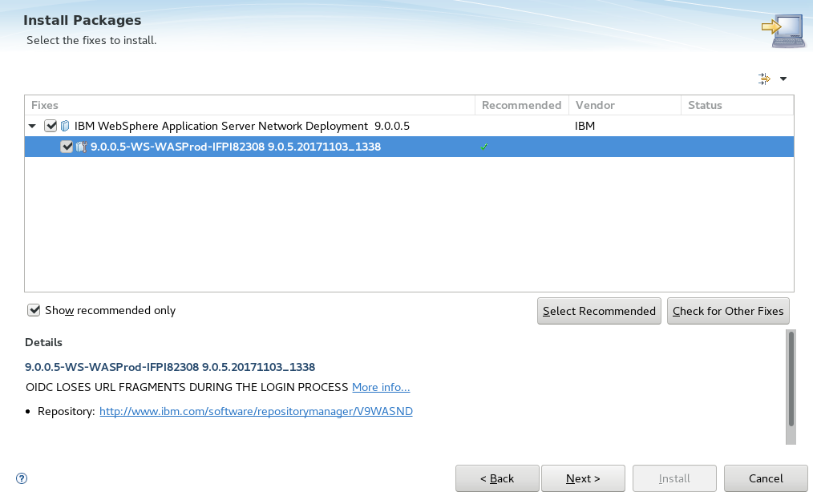This screenshot has width=813, height=504.
Task: Click the Select Recommended button
Action: [599, 311]
